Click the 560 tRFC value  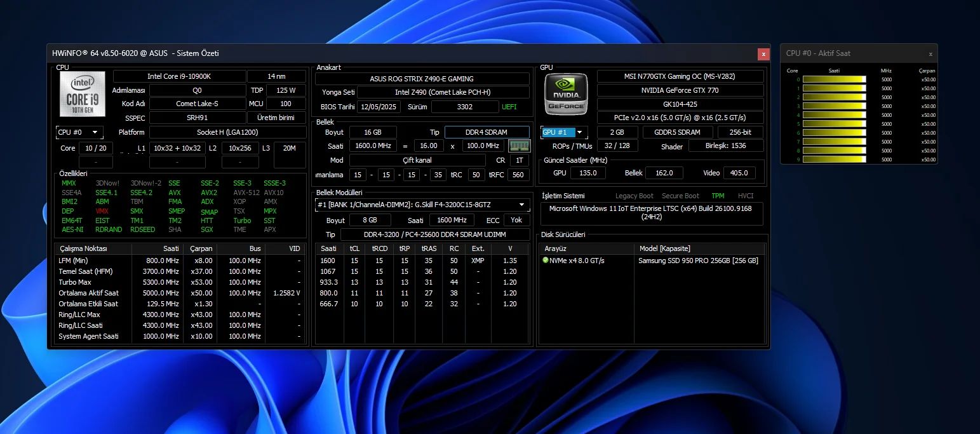[x=518, y=175]
